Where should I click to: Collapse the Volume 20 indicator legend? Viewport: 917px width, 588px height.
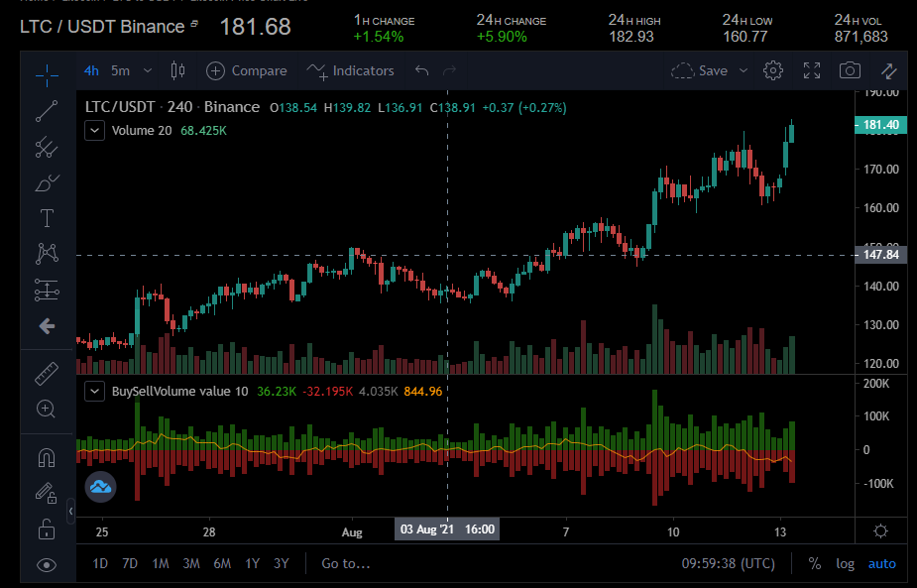pos(94,131)
